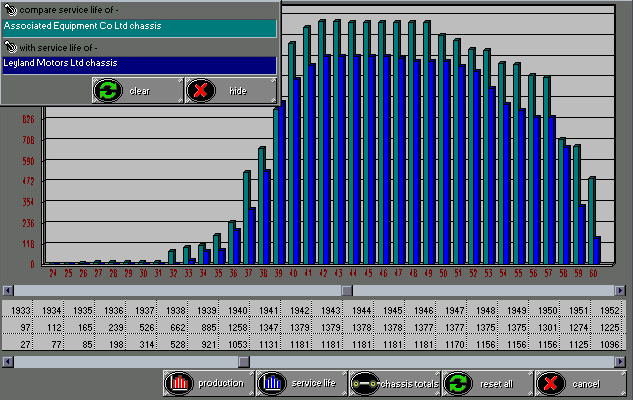
Task: Show the service life chart button
Action: (x=302, y=383)
